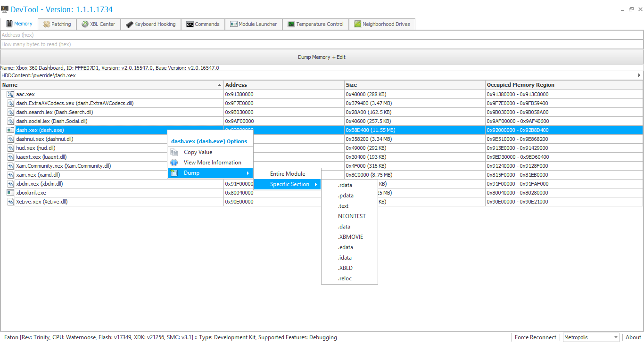Click the Copy Value icon in context menu
644x343 pixels.
(x=174, y=152)
